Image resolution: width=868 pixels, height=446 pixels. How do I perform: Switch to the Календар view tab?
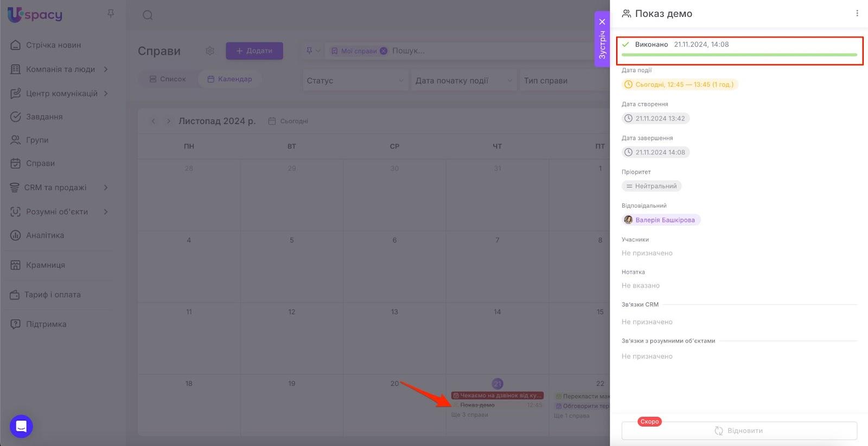point(229,79)
